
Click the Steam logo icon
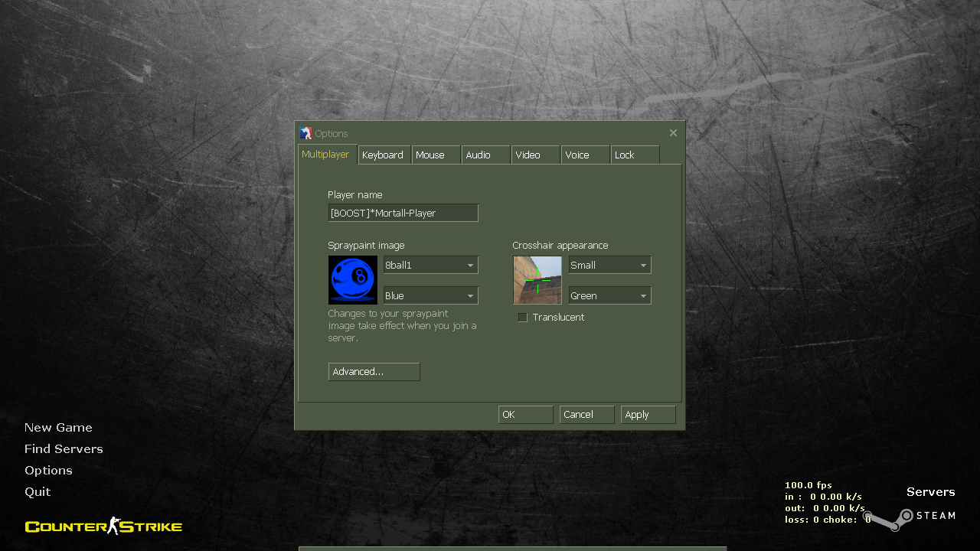[890, 520]
